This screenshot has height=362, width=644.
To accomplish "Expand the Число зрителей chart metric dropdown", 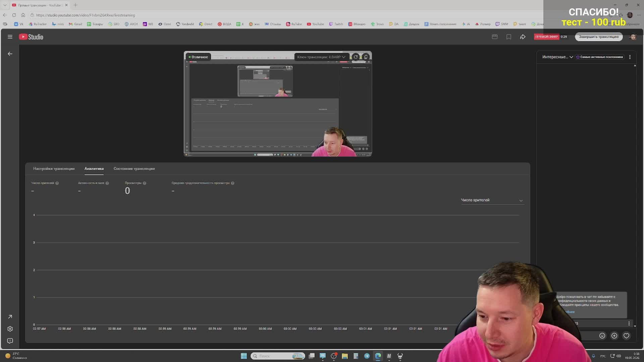I will [492, 200].
